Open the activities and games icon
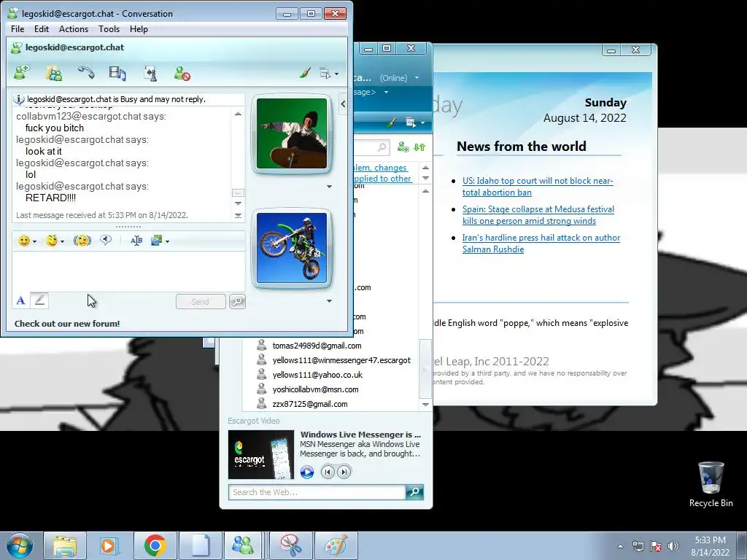The height and width of the screenshot is (560, 747). pyautogui.click(x=150, y=73)
